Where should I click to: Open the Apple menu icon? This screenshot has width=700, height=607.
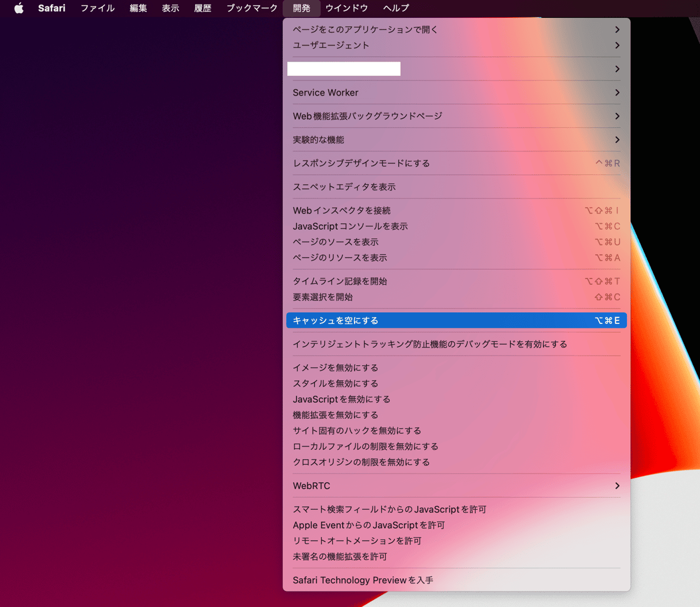click(x=19, y=8)
